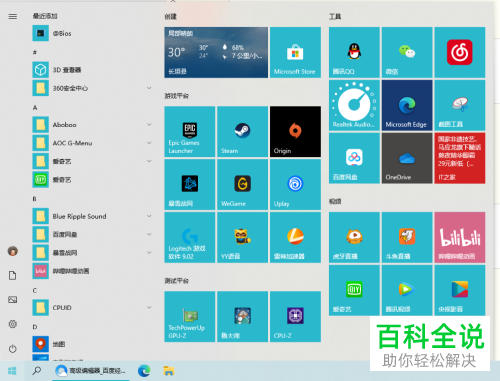
Task: Expand the AOC G-Menu folder chevron
Action: click(x=149, y=143)
